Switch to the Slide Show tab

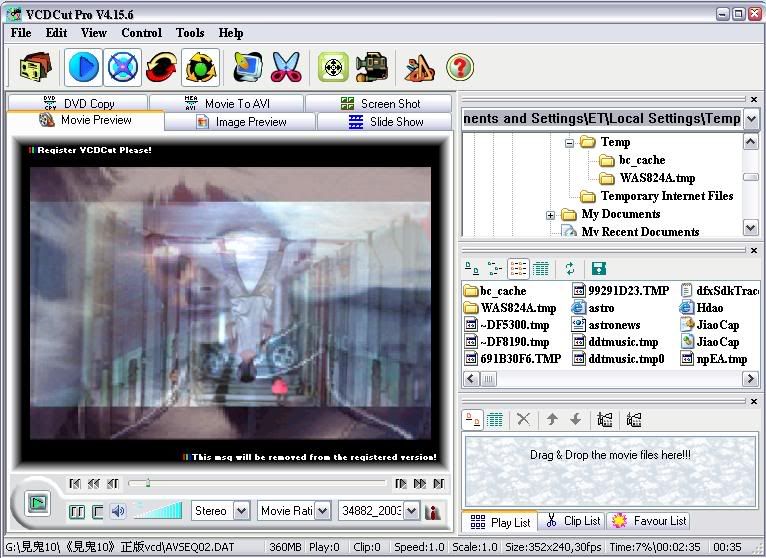(385, 122)
